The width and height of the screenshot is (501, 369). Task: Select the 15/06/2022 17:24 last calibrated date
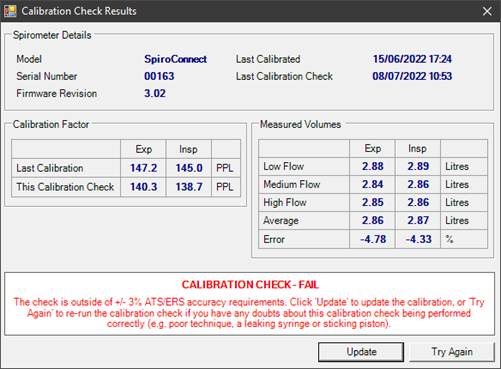click(x=412, y=59)
